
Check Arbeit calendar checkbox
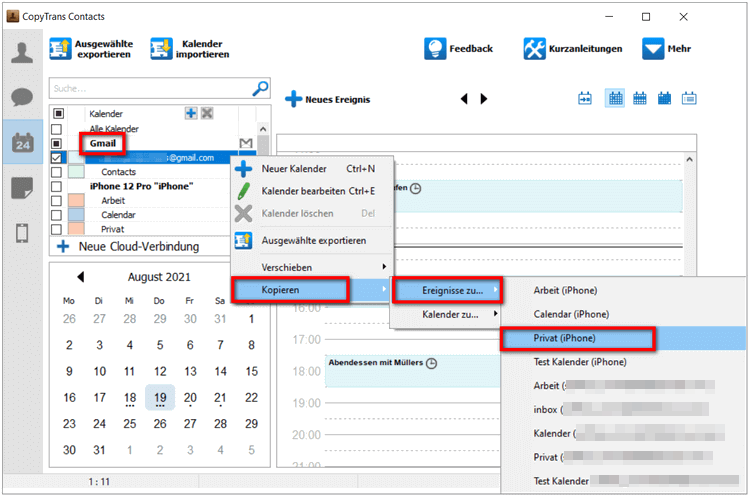[56, 200]
